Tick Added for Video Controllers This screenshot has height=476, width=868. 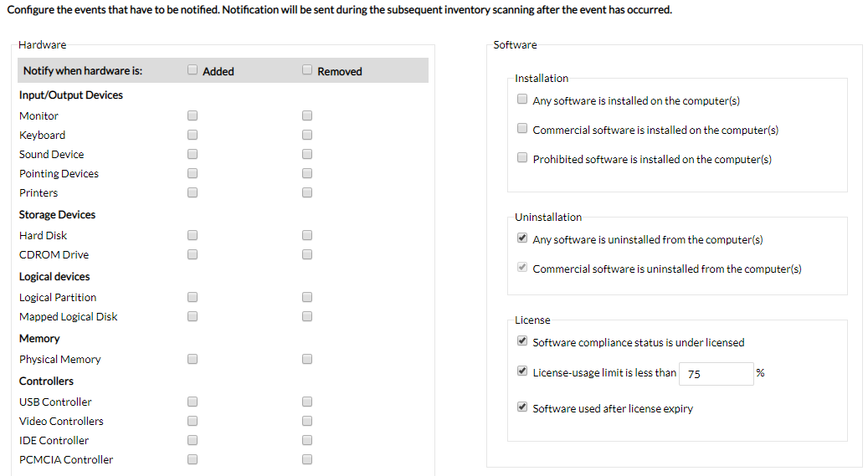coord(193,421)
